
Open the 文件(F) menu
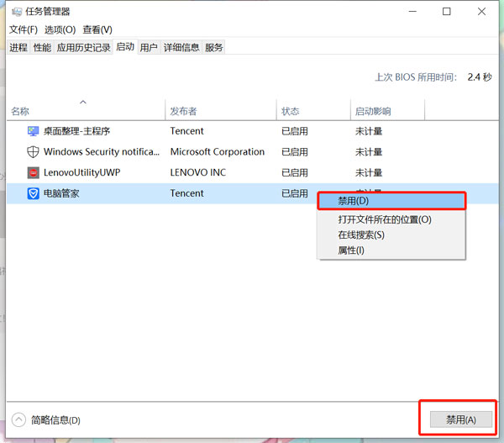click(x=24, y=29)
